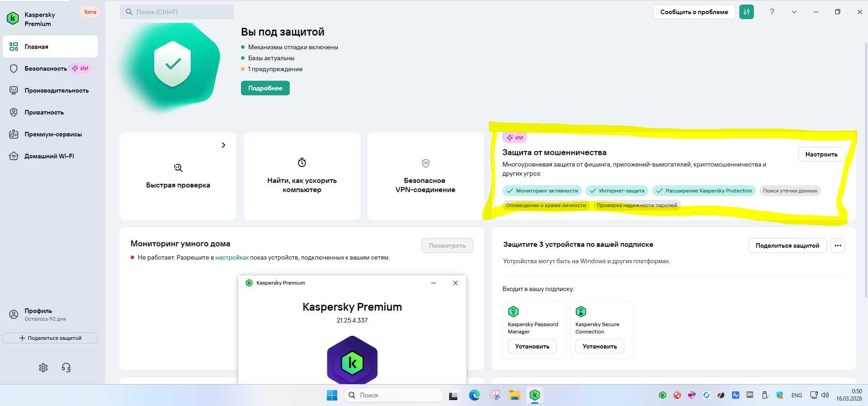Click the Kaspersky logo in the sidebar header
The image size is (868, 406).
(13, 19)
